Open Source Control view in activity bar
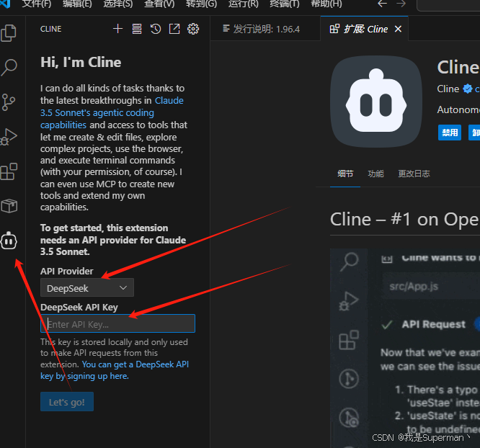Viewport: 480px width, 448px height. coord(9,102)
